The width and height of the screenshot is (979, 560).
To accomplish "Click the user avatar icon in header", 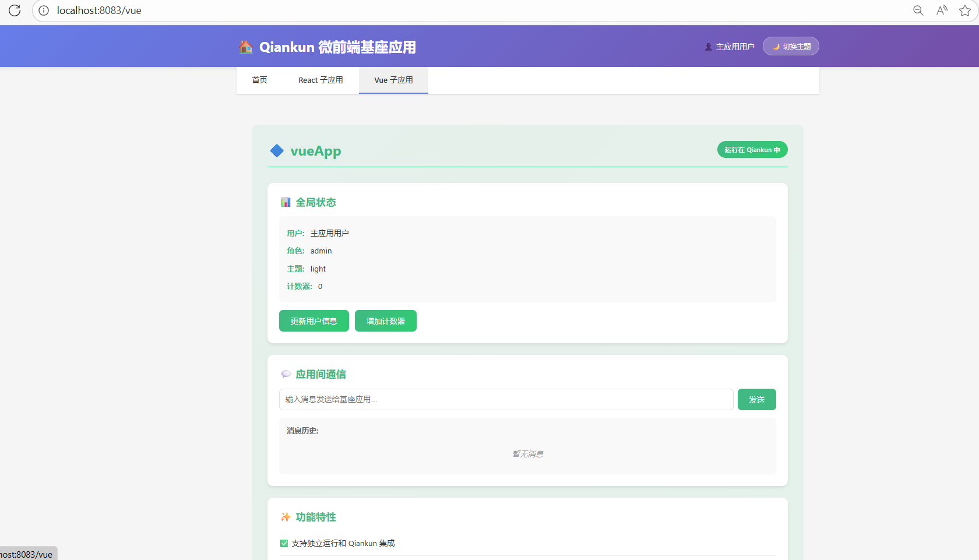I will (x=709, y=47).
